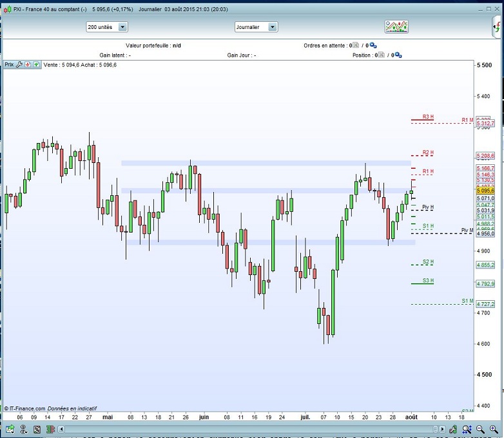Viewport: 504px width, 438px height.
Task: Click the auto-fit vertical zoom icon
Action: point(467,429)
